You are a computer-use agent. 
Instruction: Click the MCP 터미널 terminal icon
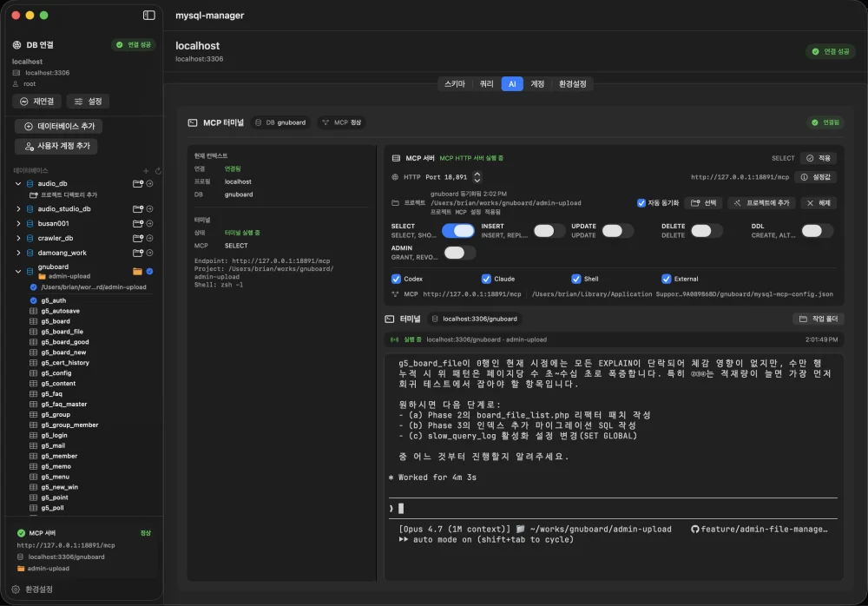pos(193,122)
